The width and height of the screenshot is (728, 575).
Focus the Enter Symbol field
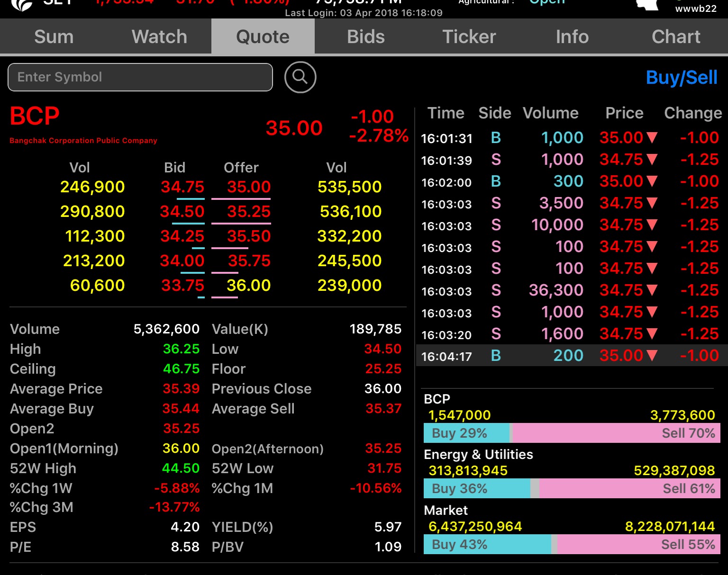tap(140, 77)
